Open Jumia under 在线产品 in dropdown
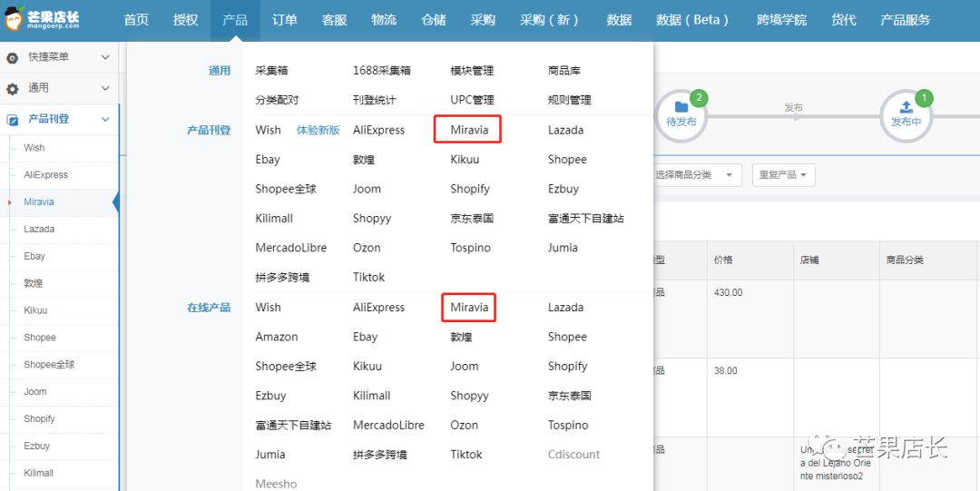Screen dimensions: 980x491 click(x=270, y=455)
